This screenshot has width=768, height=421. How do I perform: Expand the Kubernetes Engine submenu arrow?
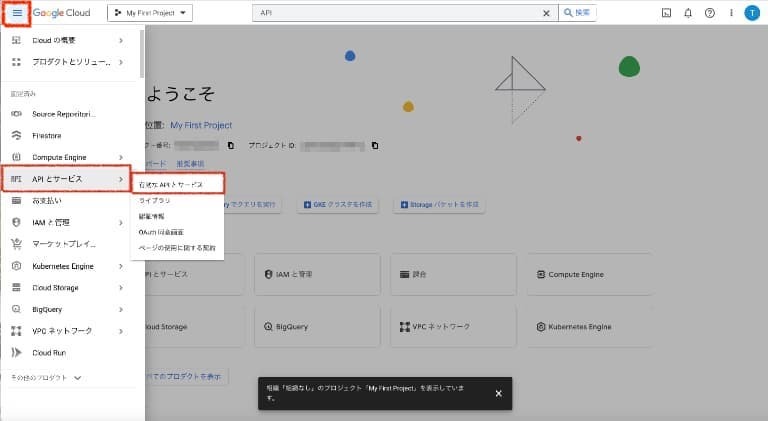click(121, 266)
